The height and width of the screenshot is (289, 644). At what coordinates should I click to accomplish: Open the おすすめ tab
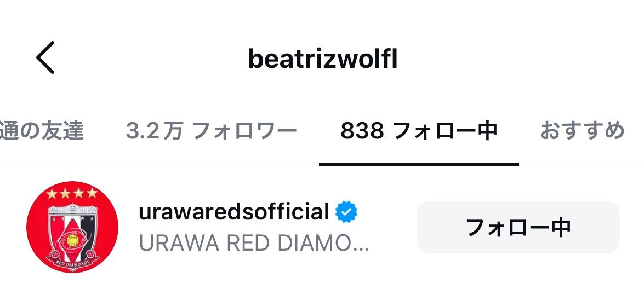[x=582, y=131]
